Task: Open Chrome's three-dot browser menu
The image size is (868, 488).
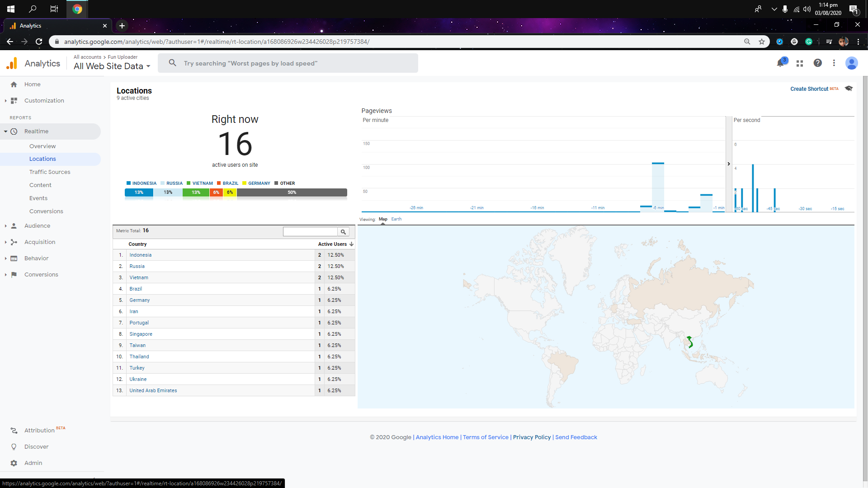Action: coord(858,41)
